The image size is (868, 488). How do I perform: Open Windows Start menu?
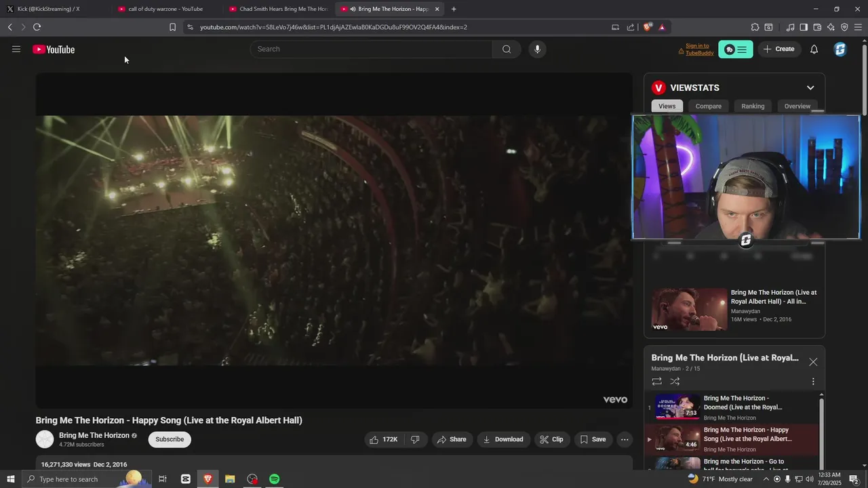tap(10, 479)
